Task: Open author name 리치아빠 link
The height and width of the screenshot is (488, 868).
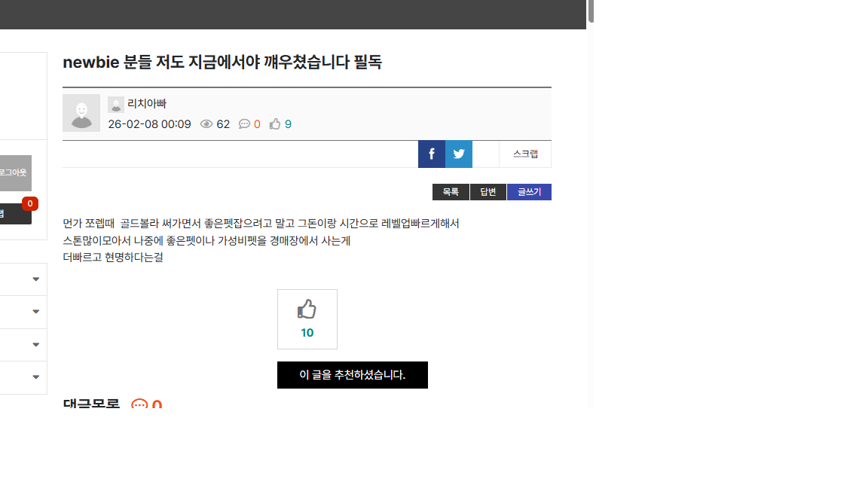Action: (x=147, y=104)
